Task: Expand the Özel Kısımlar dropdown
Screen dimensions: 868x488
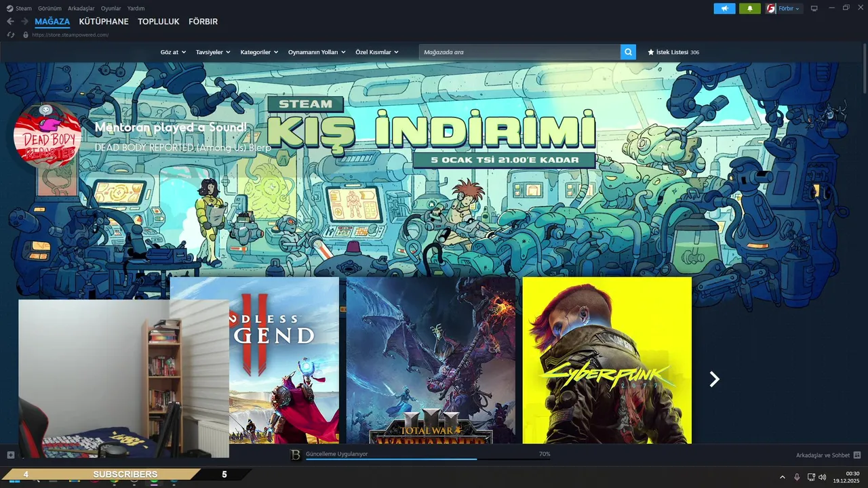Action: [377, 52]
